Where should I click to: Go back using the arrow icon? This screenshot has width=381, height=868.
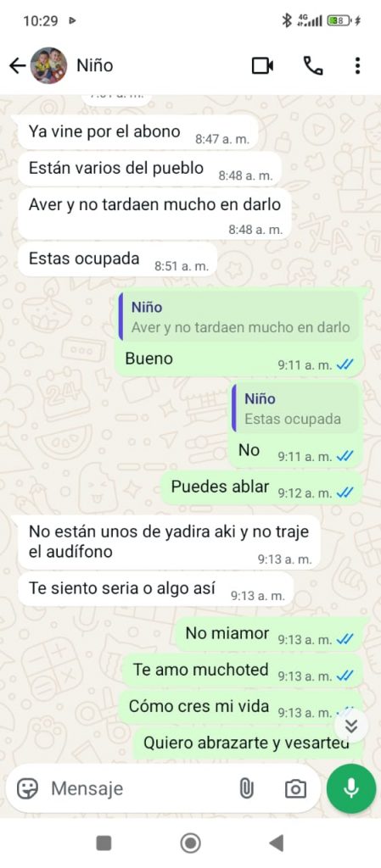[18, 66]
